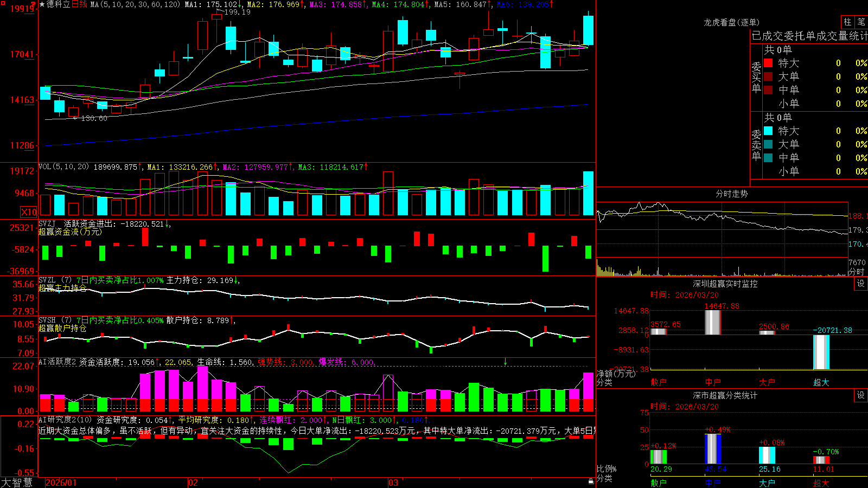The width and height of the screenshot is (868, 488).
Task: Click the cyan -20721.38 超大 bar
Action: pos(821,352)
